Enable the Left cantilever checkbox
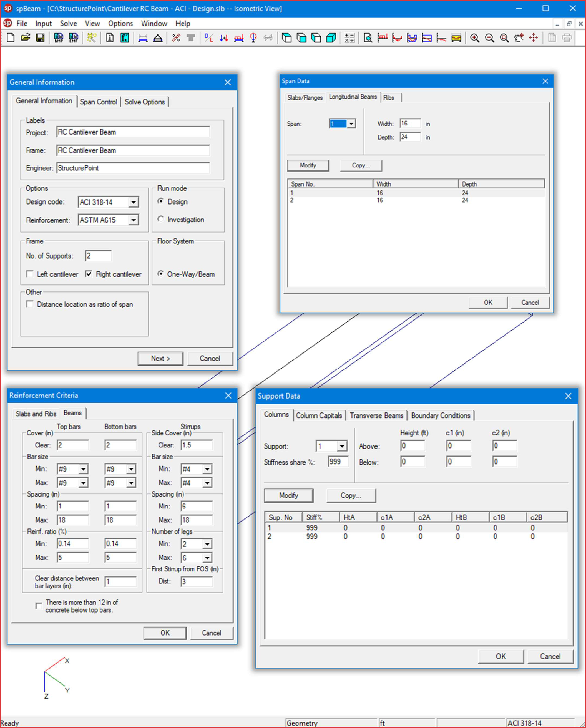This screenshot has width=586, height=728. click(x=30, y=274)
